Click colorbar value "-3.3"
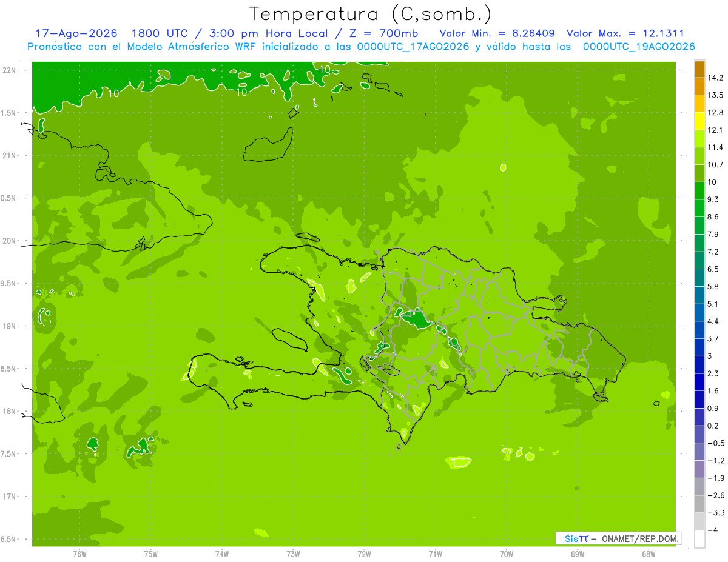 coord(716,513)
